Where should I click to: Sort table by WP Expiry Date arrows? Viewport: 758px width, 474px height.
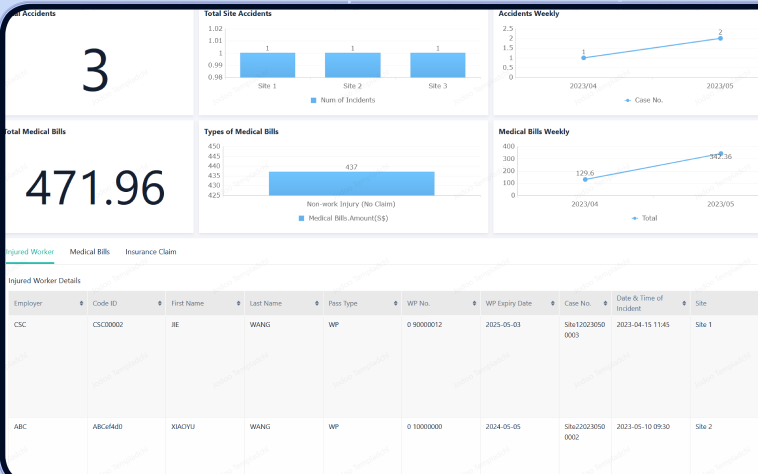[553, 303]
